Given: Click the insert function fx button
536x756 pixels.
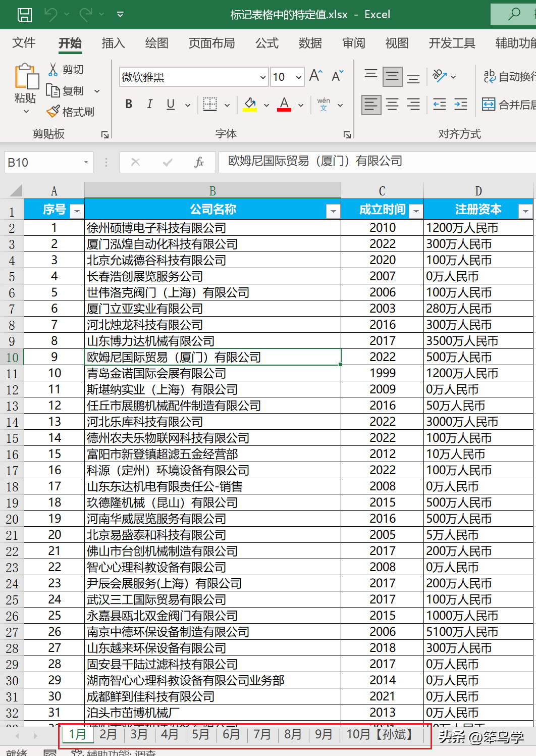Looking at the screenshot, I should tap(199, 162).
